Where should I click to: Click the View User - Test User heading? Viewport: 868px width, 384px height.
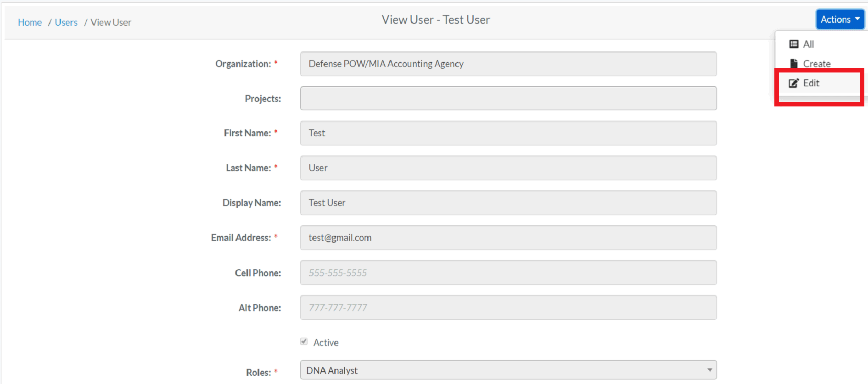[x=436, y=20]
